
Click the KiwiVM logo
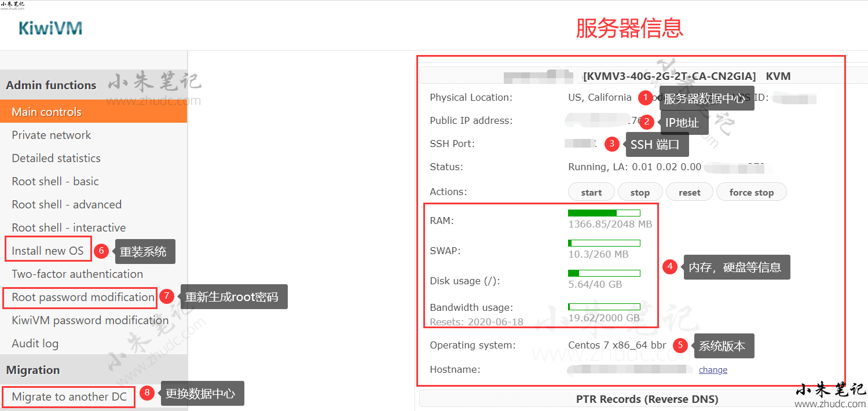50,28
